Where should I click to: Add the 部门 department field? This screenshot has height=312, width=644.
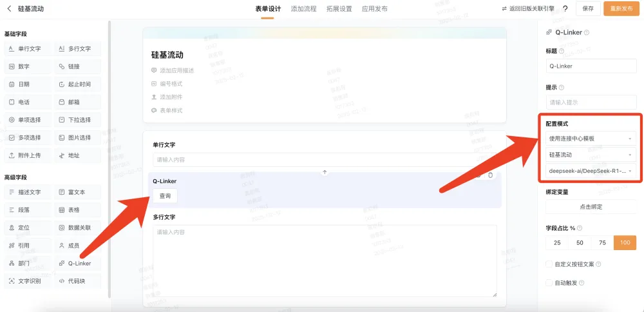28,263
